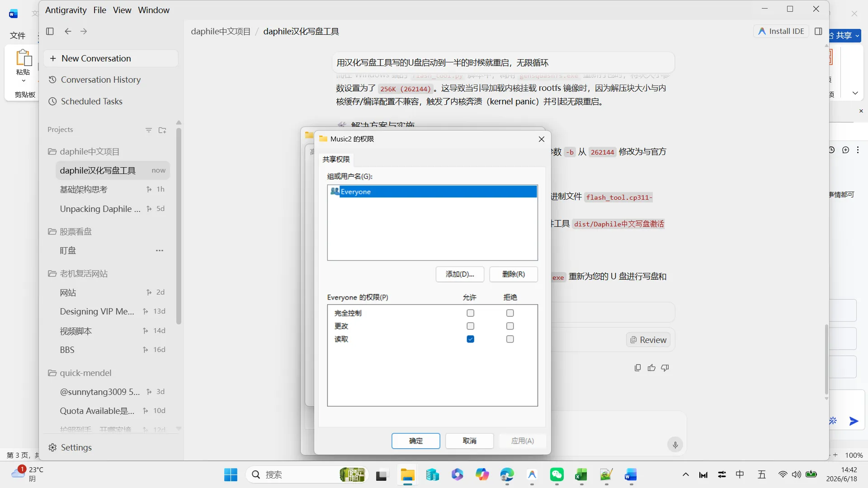
Task: Select Everyone in the user list
Action: [x=433, y=192]
